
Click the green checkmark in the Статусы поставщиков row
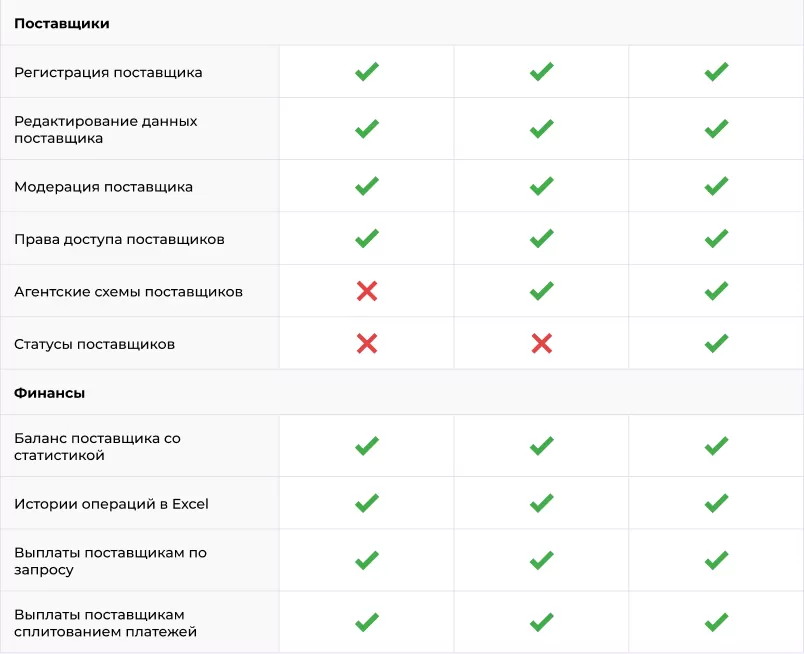[716, 343]
